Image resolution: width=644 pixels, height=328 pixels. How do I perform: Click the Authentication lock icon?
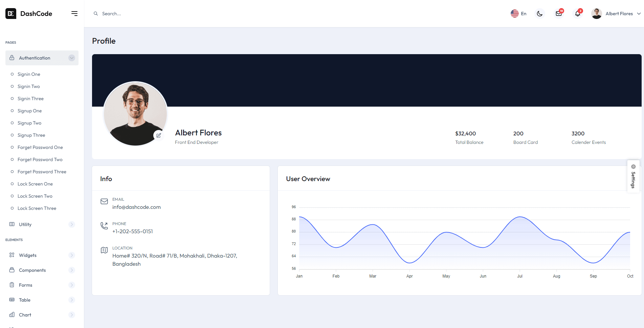point(12,58)
